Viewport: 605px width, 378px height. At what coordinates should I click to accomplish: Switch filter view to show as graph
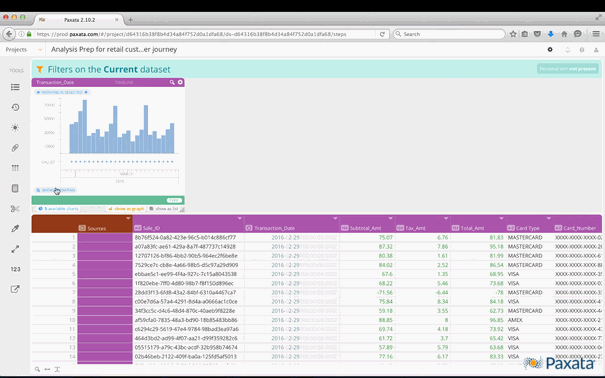pos(126,209)
